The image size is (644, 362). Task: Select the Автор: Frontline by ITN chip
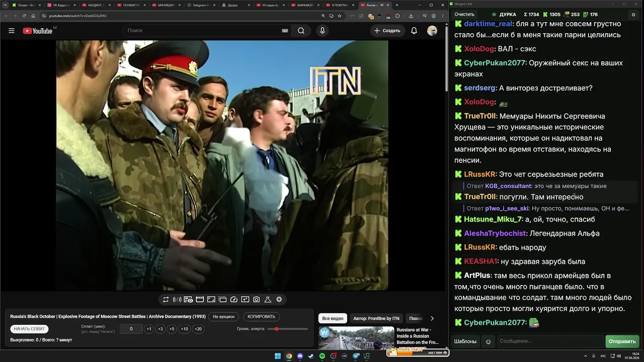point(376,318)
